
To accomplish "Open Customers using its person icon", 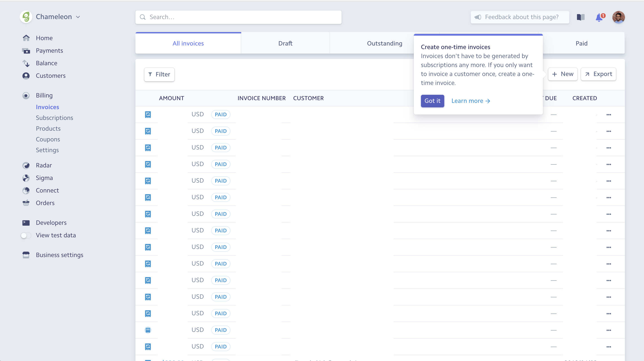I will pyautogui.click(x=26, y=76).
